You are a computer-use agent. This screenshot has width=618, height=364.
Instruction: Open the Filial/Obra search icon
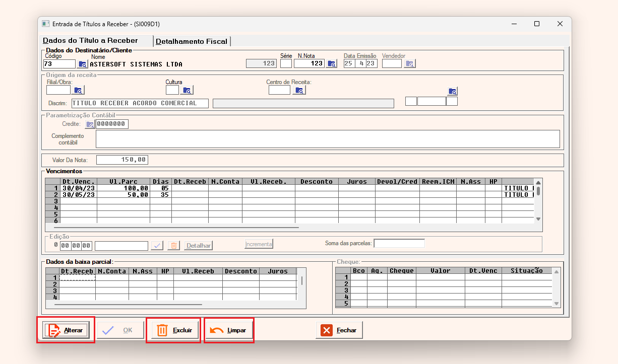[78, 91]
